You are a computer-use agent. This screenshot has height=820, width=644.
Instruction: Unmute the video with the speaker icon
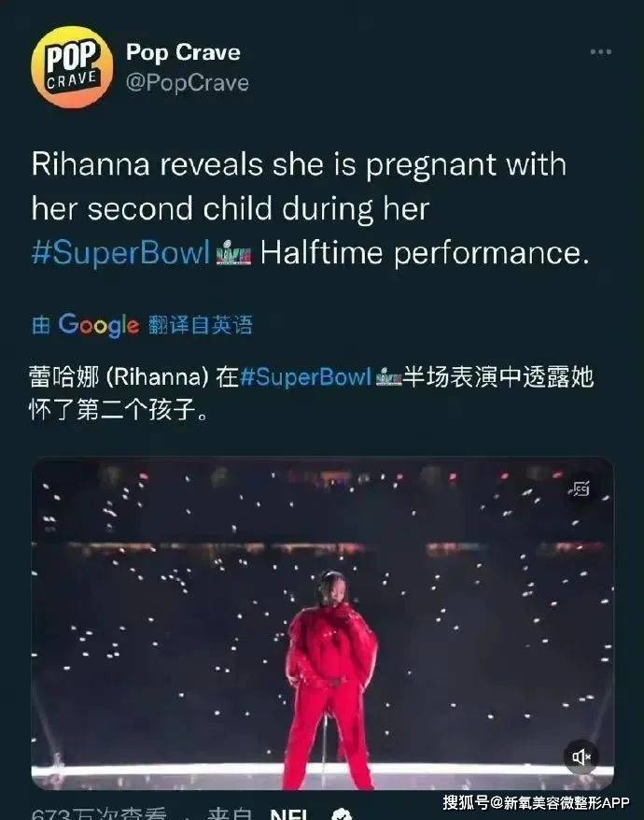[581, 756]
